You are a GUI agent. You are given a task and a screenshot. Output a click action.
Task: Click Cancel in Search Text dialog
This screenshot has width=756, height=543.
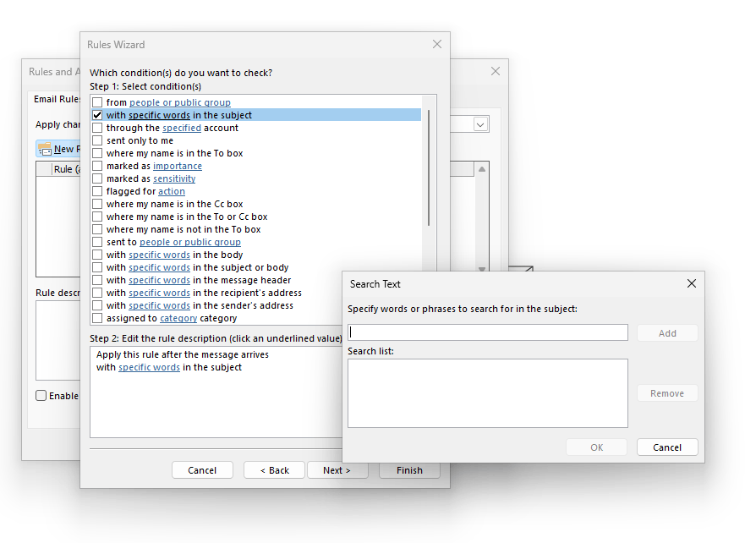(x=667, y=447)
